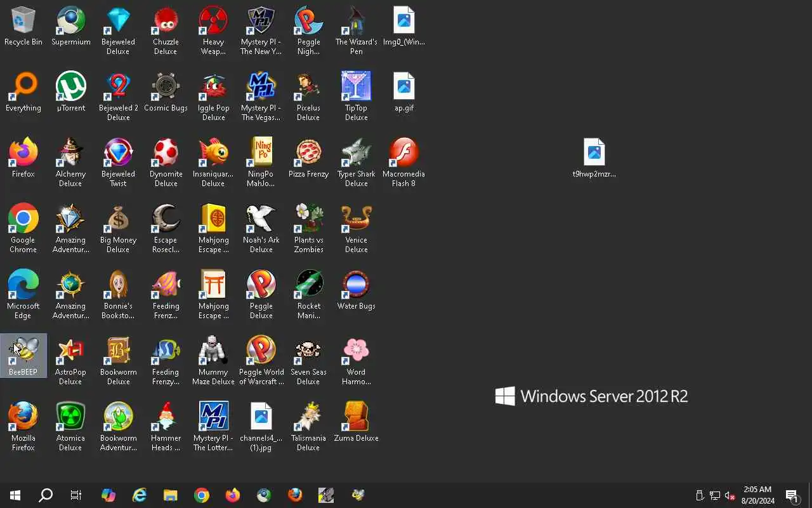Open taskbar Search magnifier
The height and width of the screenshot is (508, 812).
(x=46, y=495)
